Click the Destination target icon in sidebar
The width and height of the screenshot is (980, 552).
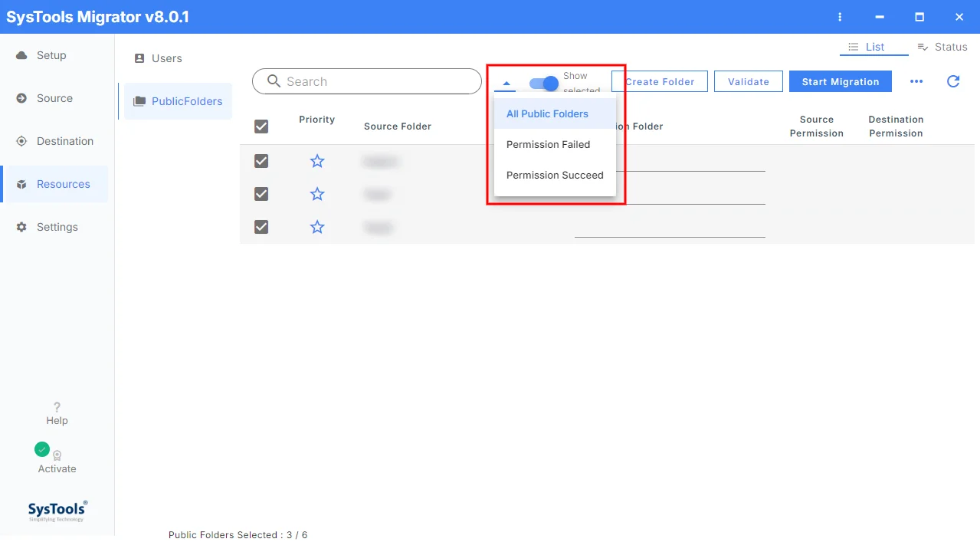21,141
